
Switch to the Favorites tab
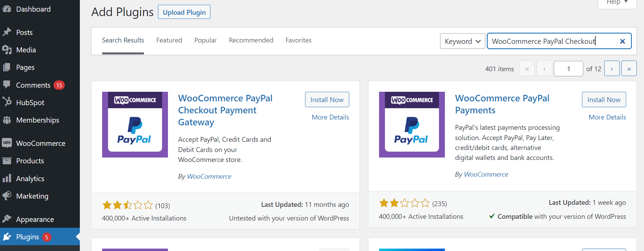click(299, 40)
